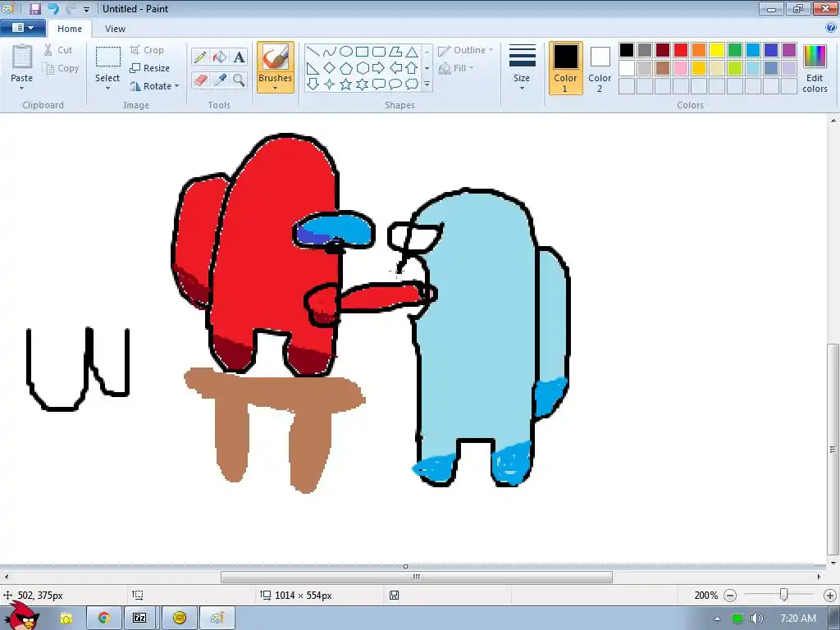This screenshot has height=630, width=840.
Task: Click the Undo arrow in title bar
Action: tap(53, 8)
